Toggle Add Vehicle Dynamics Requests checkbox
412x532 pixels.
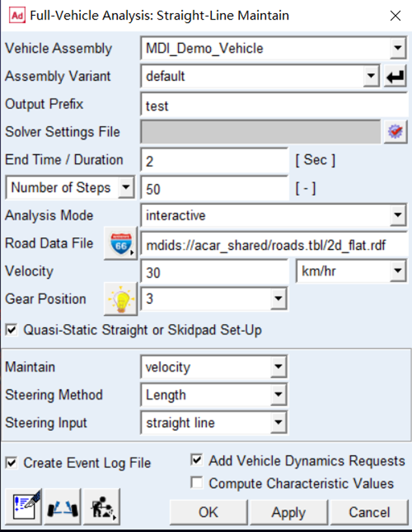[x=196, y=460]
